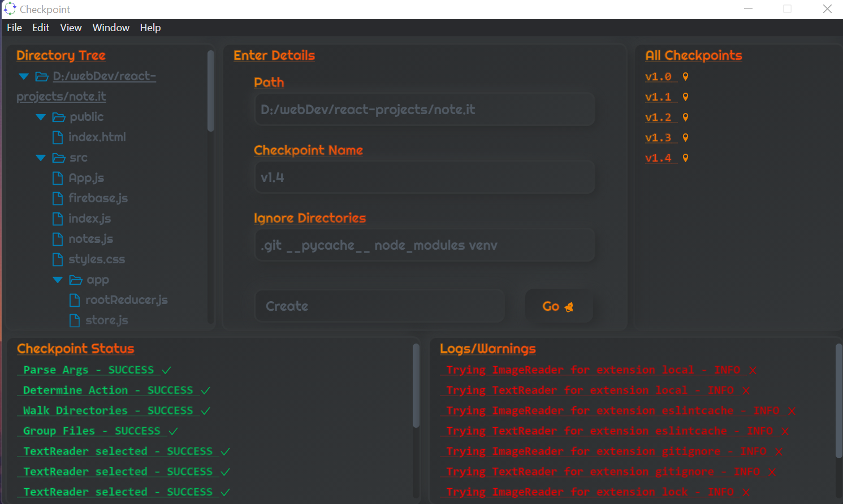Collapse the app folder arrow

tap(58, 280)
